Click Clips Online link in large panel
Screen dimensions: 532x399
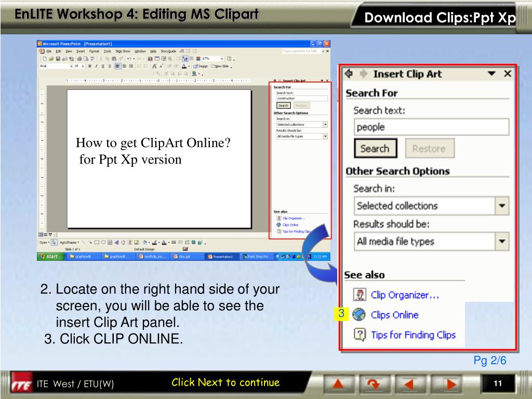tap(394, 315)
